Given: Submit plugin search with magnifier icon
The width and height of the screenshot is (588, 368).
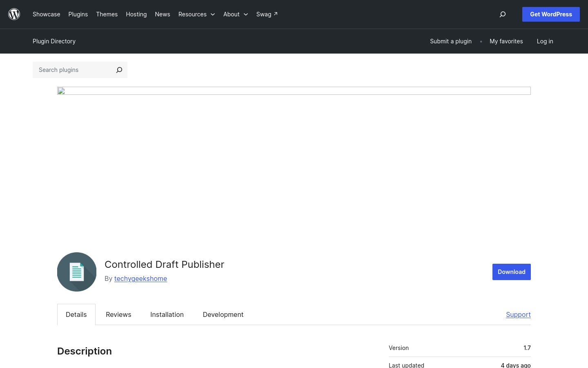Looking at the screenshot, I should point(119,70).
